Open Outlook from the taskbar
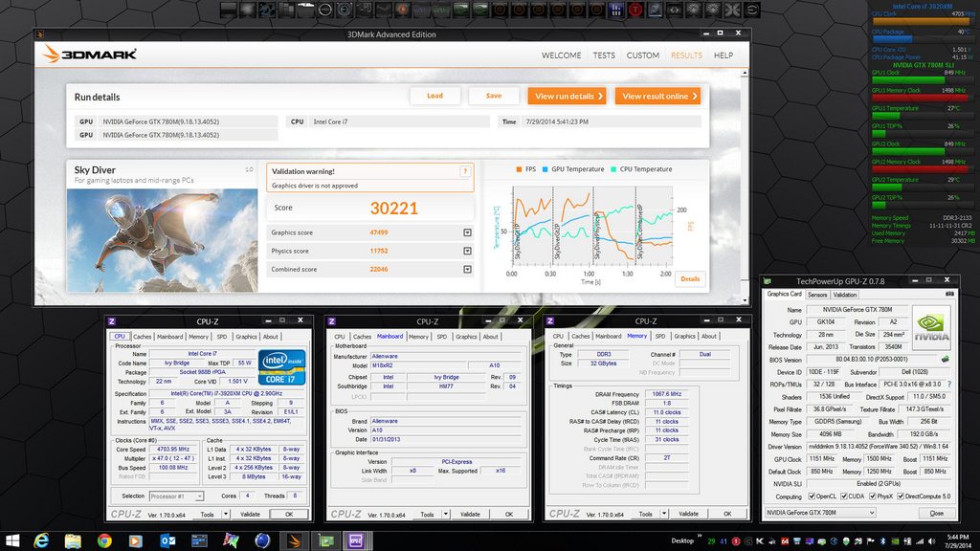Viewport: 980px width, 551px height. (167, 540)
